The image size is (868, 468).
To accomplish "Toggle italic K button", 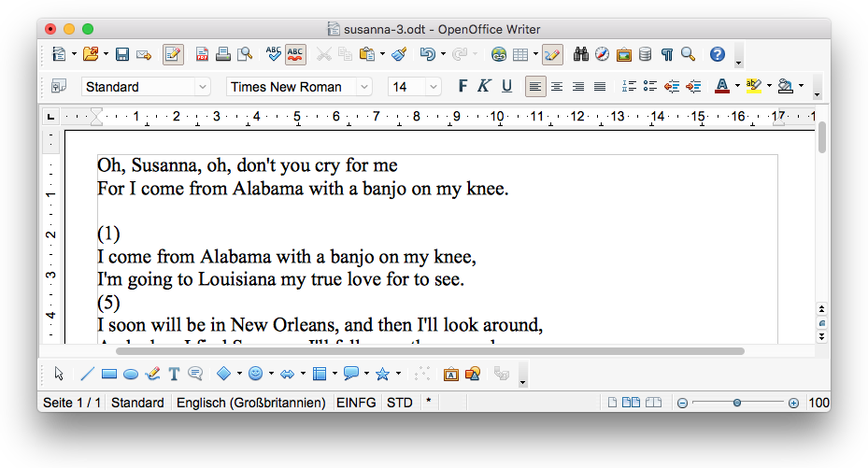I will [x=484, y=86].
